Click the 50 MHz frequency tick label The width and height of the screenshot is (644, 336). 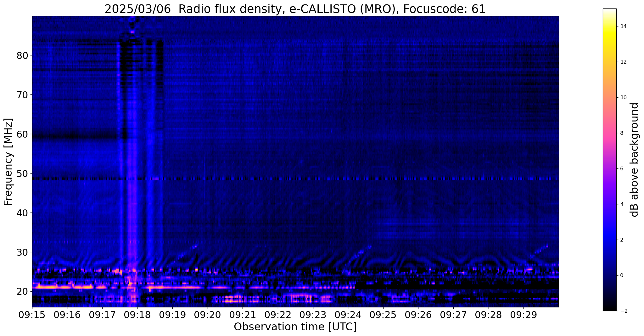pyautogui.click(x=22, y=174)
